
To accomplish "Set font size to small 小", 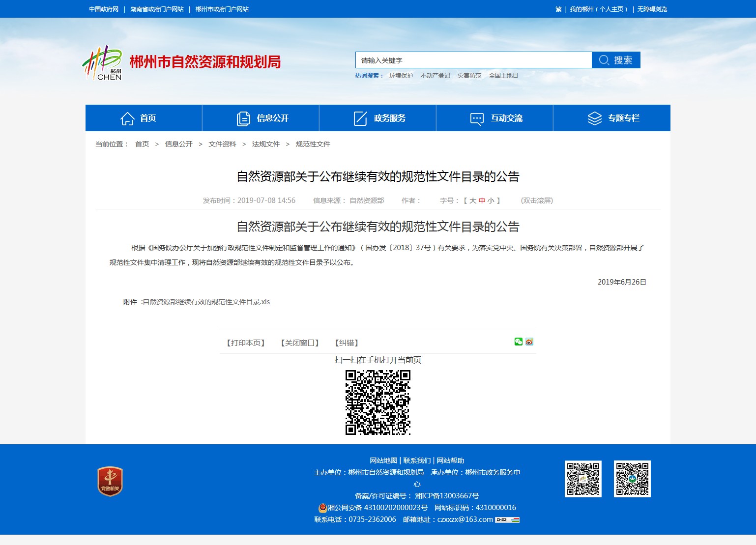I will click(491, 201).
